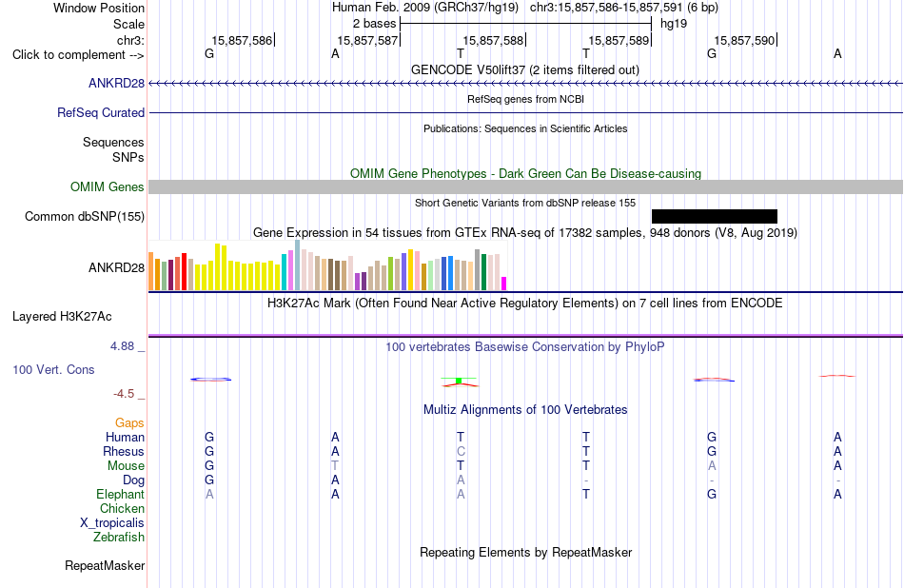Image resolution: width=904 pixels, height=588 pixels.
Task: Select the OMIM Genes track label
Action: pyautogui.click(x=107, y=186)
